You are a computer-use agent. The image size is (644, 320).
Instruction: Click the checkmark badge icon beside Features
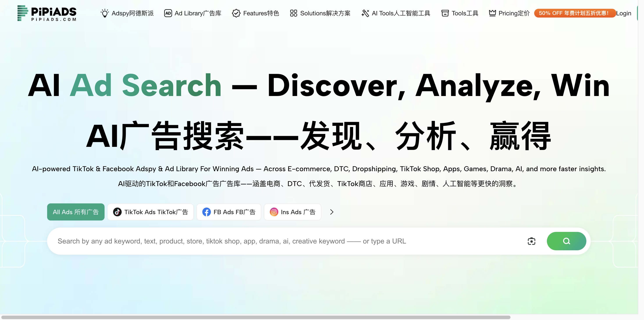pos(236,13)
